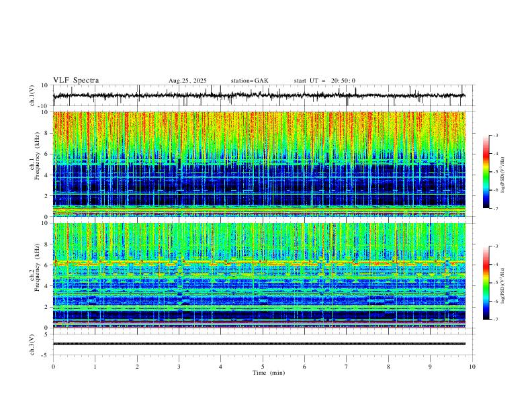532x411 pixels.
Task: Click the time axis tick label '3'
Action: point(179,367)
